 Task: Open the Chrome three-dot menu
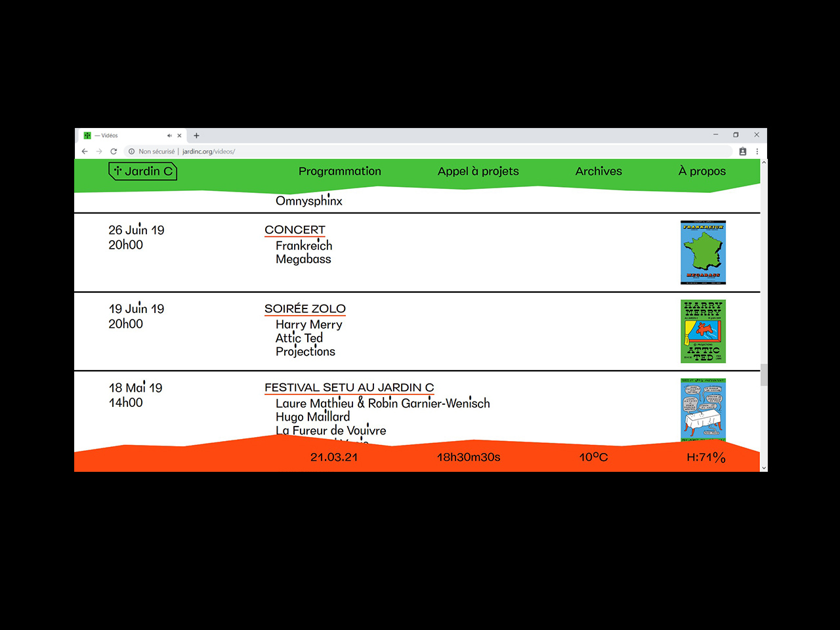(757, 152)
